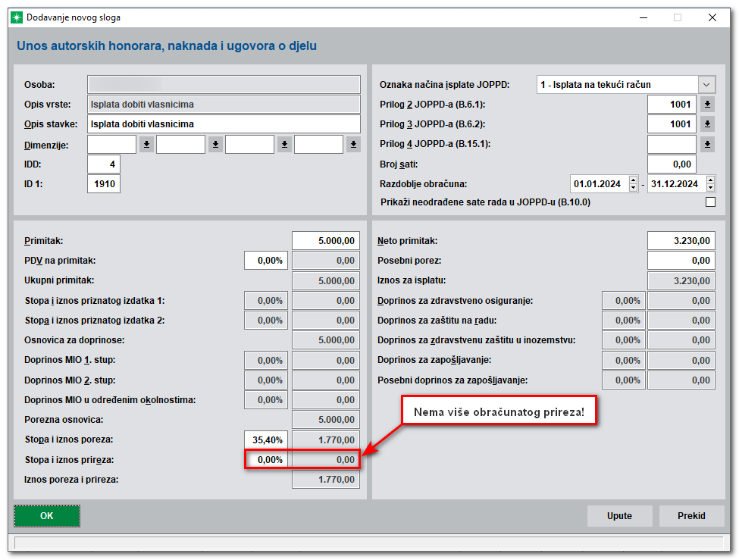The width and height of the screenshot is (739, 560).
Task: Click Ukupni primitak value 5.000,00
Action: click(326, 281)
